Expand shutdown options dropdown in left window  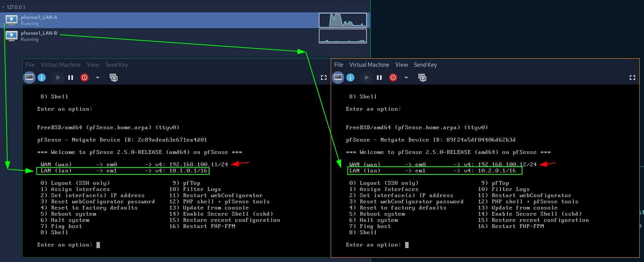[98, 78]
